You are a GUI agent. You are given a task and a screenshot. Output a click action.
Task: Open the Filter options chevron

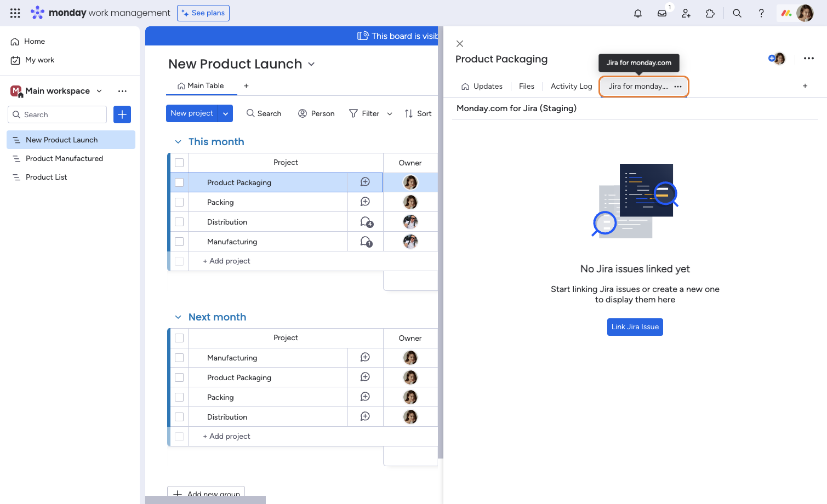tap(390, 114)
